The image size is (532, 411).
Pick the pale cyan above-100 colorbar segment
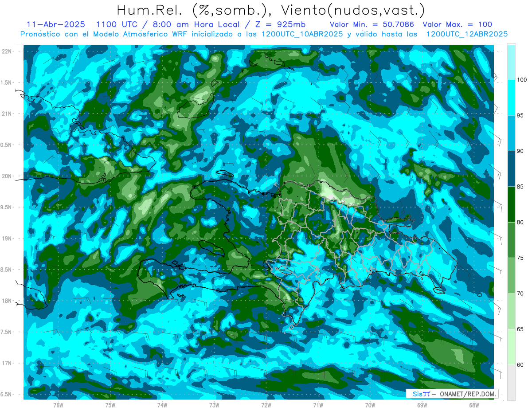coord(511,62)
